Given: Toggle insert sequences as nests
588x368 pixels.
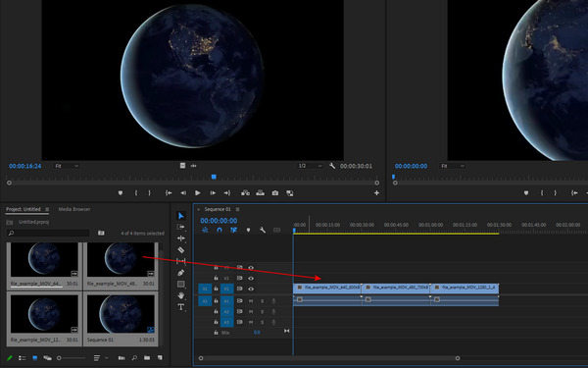Looking at the screenshot, I should coord(205,230).
